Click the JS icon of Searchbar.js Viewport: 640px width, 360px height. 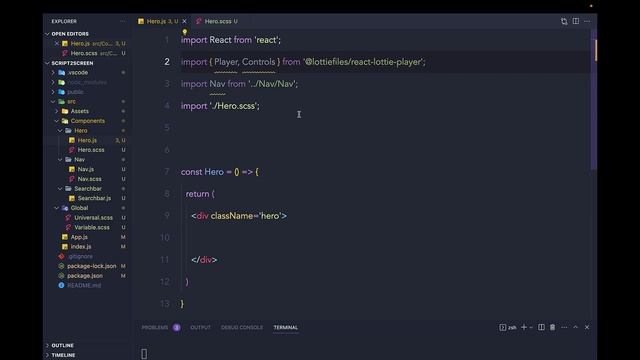72,198
